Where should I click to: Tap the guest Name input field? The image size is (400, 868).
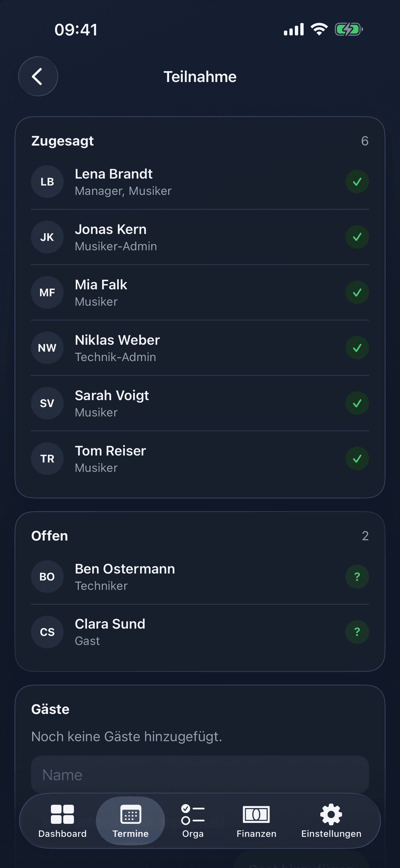pos(200,774)
